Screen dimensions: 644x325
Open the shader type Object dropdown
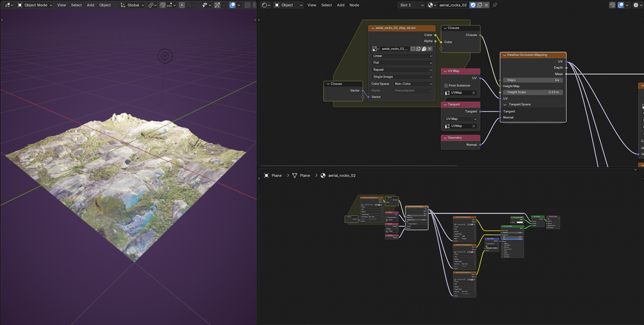(289, 5)
